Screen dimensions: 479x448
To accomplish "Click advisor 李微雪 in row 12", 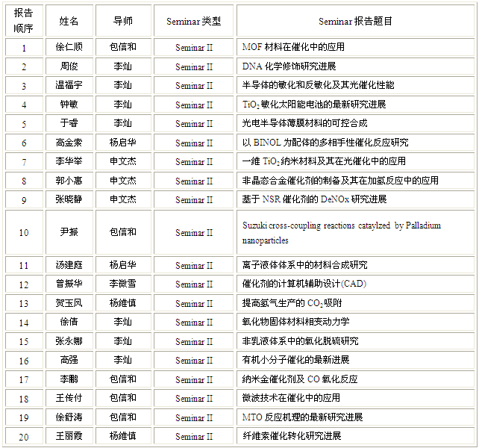I will coord(123,284).
